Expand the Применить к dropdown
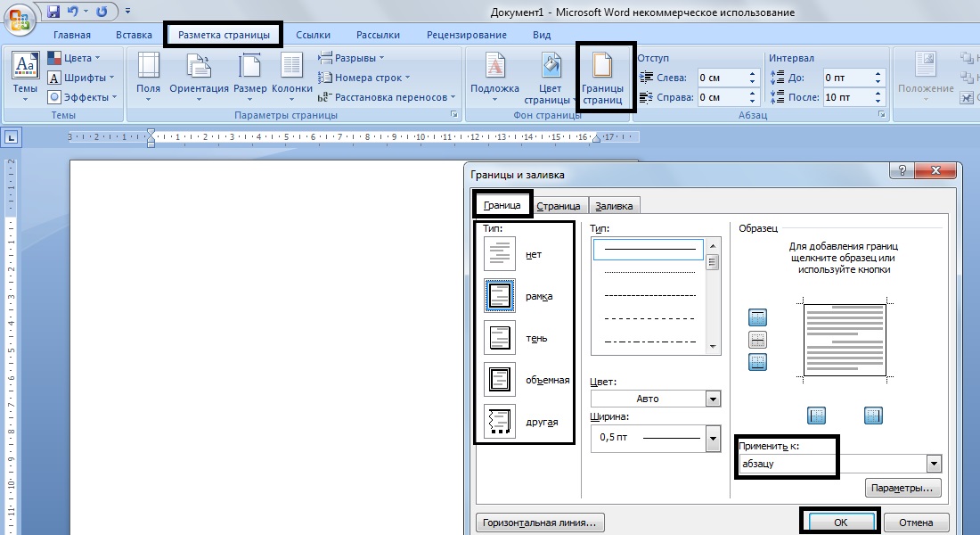Image resolution: width=980 pixels, height=535 pixels. pos(934,464)
